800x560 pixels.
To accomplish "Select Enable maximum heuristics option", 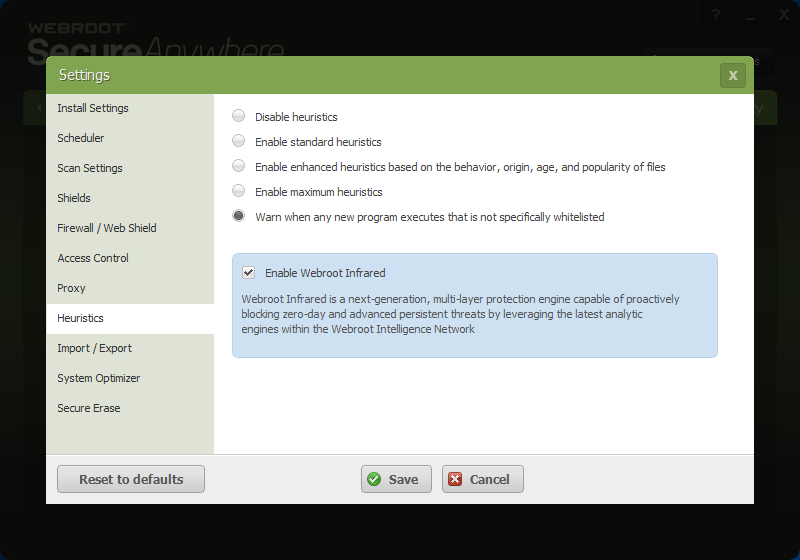I will (238, 191).
